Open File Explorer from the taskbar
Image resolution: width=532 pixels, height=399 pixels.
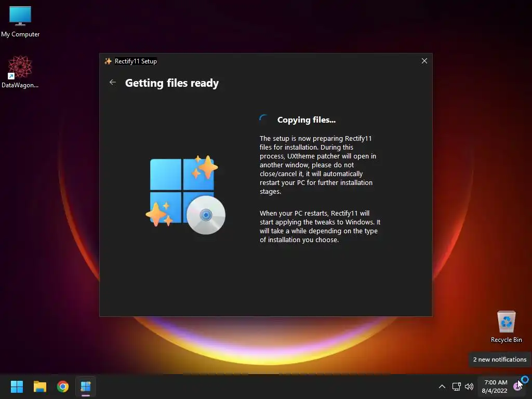click(39, 387)
